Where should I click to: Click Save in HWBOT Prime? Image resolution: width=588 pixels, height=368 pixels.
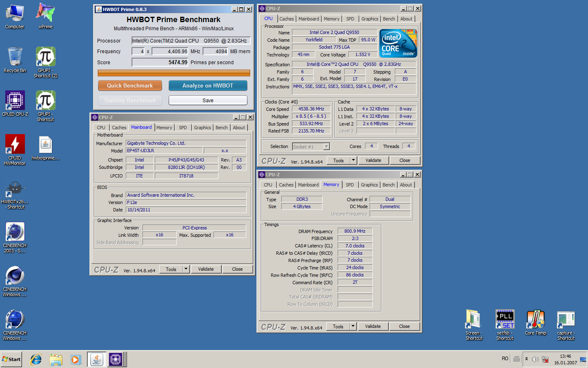(x=208, y=100)
